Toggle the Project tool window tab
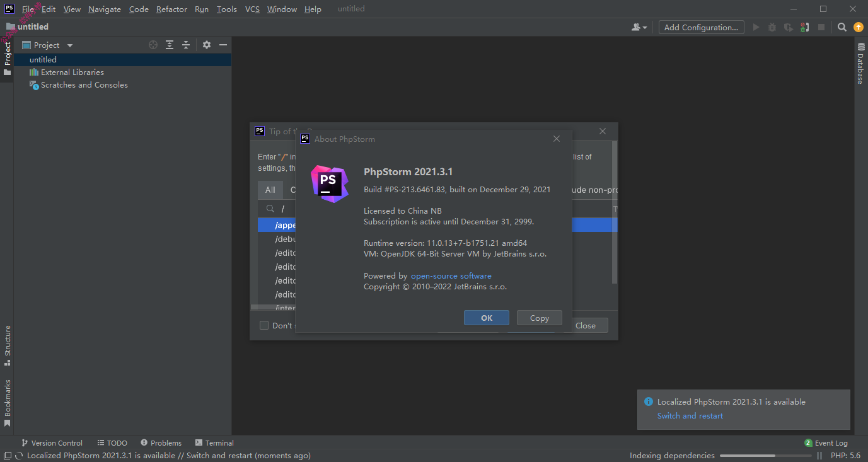This screenshot has width=868, height=462. click(x=7, y=59)
